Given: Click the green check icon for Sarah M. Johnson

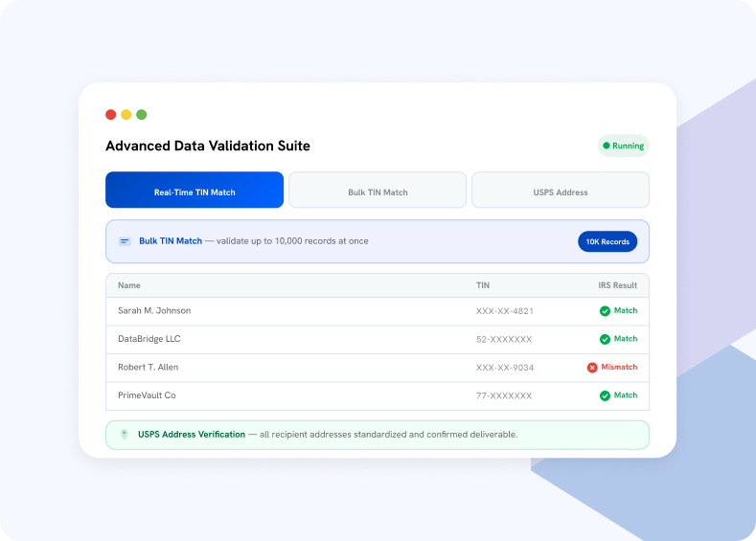Looking at the screenshot, I should click(605, 311).
